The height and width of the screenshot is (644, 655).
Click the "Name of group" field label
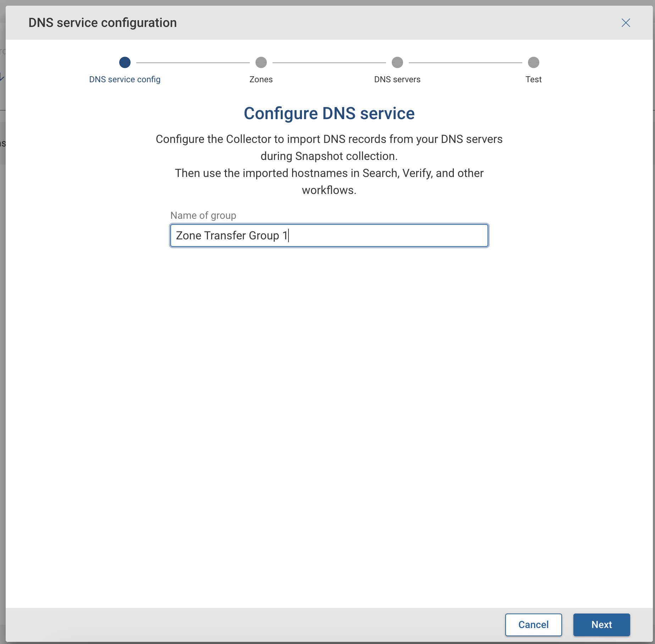pos(203,215)
